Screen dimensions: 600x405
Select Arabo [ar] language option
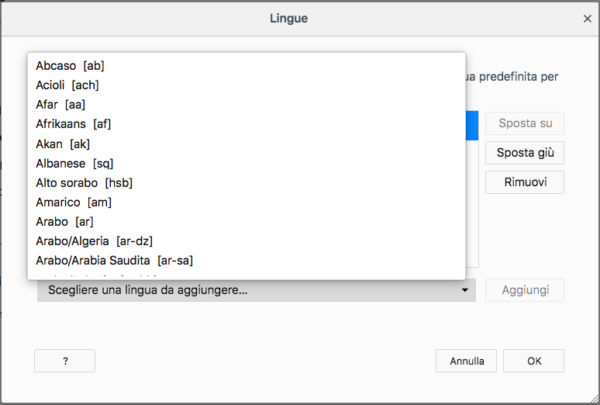(x=64, y=221)
